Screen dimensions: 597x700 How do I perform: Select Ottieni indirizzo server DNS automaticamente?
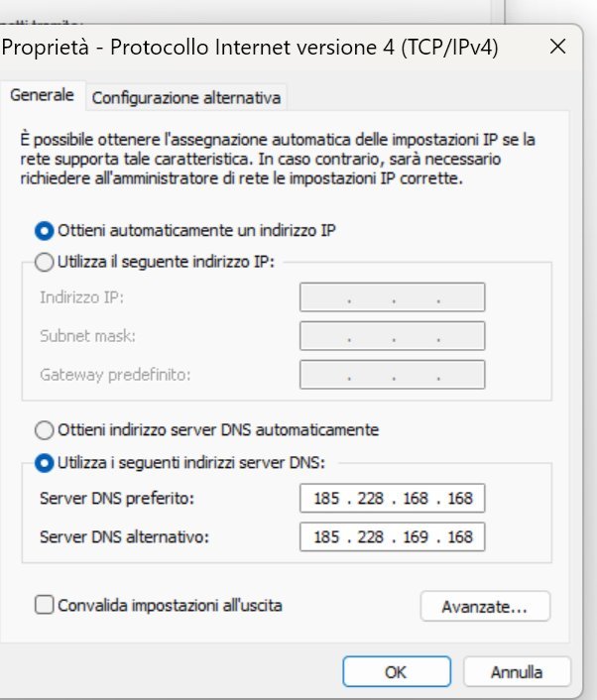(x=44, y=430)
